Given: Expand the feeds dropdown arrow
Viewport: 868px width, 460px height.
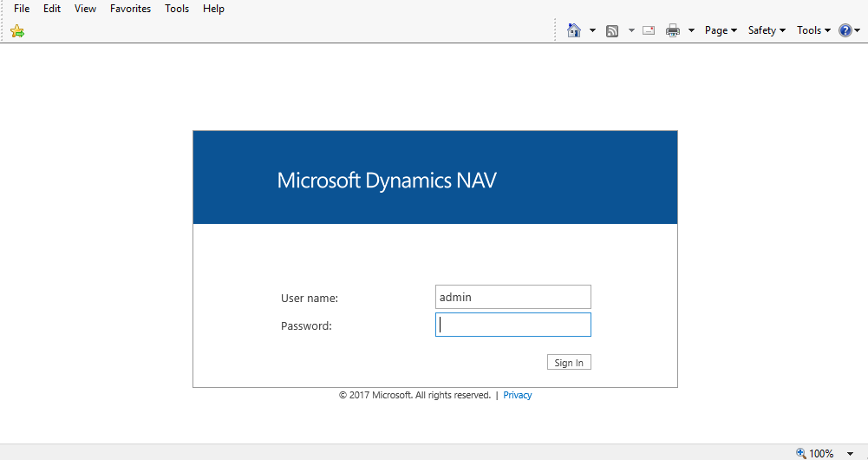Looking at the screenshot, I should (x=631, y=30).
